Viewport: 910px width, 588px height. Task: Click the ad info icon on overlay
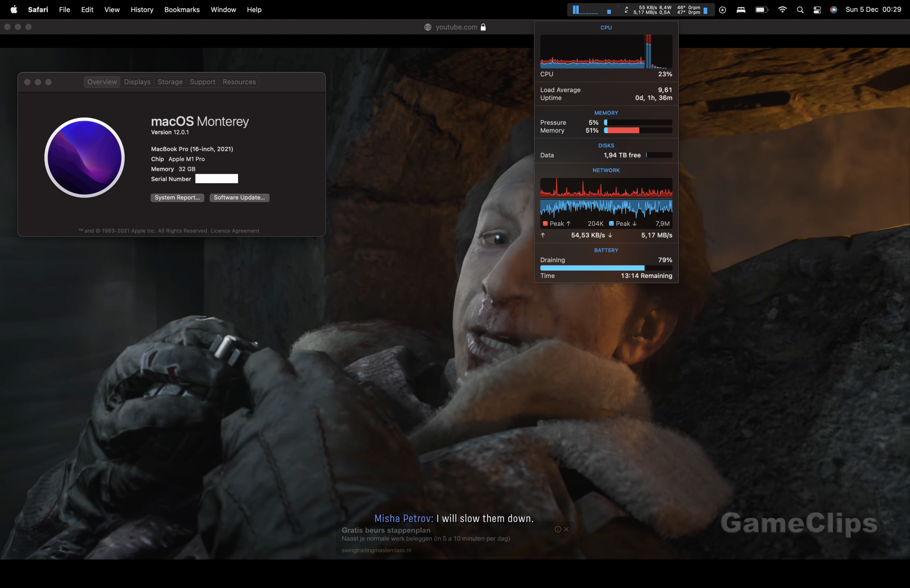558,529
